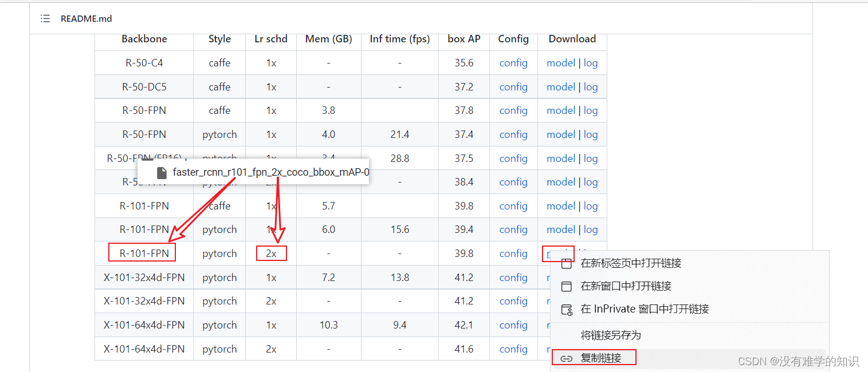This screenshot has height=372, width=868.
Task: Open the config link in the R-50-DC5 row
Action: tap(513, 87)
